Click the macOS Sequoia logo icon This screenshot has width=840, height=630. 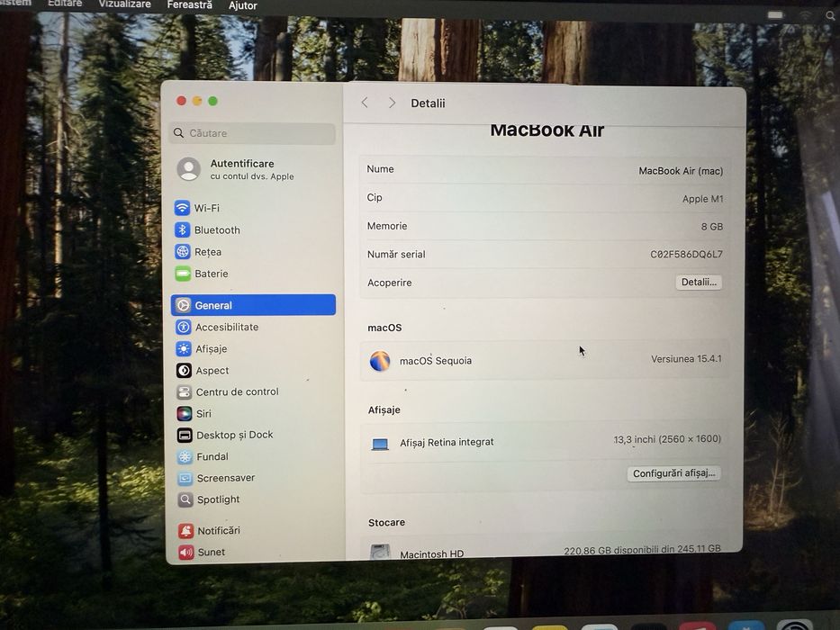point(380,361)
